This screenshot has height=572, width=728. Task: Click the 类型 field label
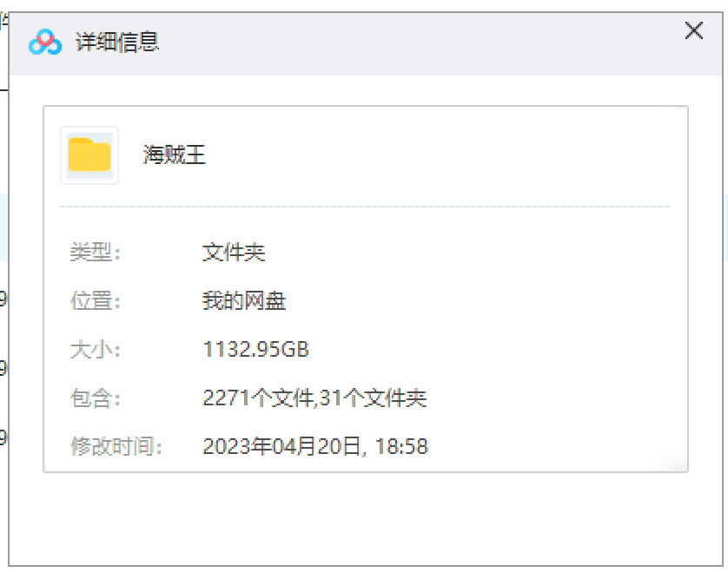tap(96, 253)
